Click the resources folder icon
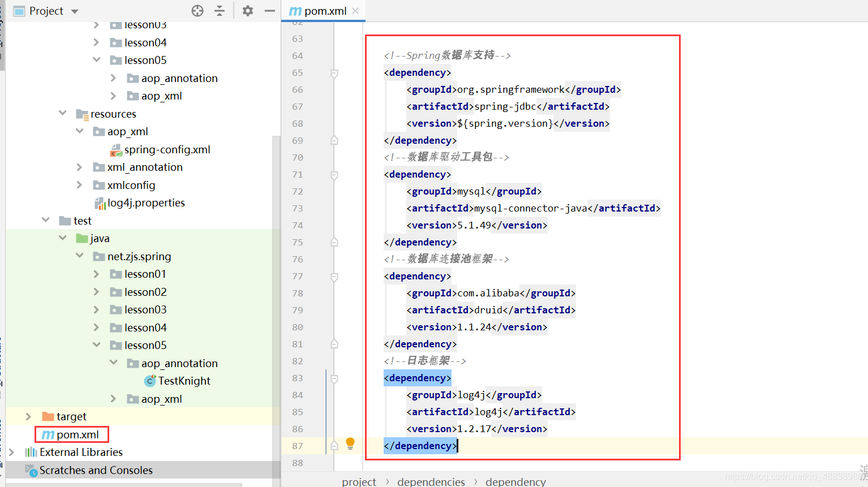The height and width of the screenshot is (487, 868). coord(82,114)
